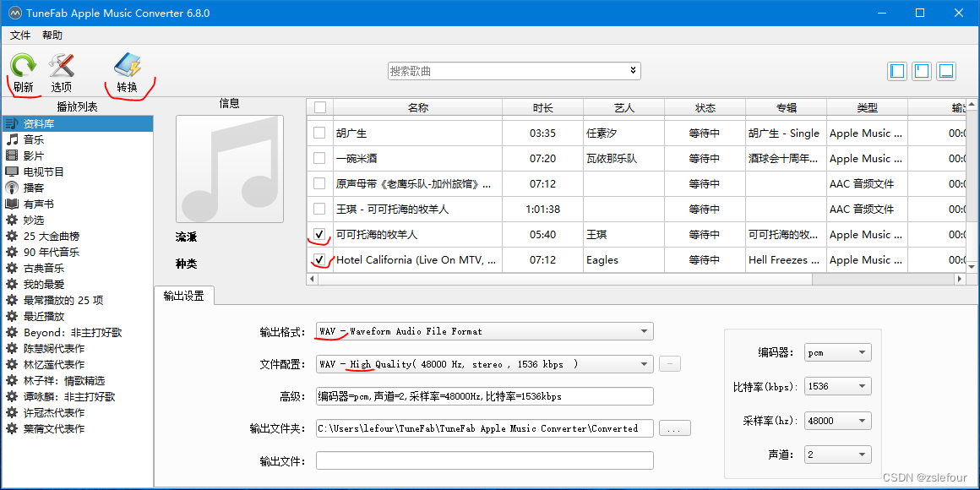Click the album artwork placeholder thumbnail
The width and height of the screenshot is (980, 490).
(x=230, y=169)
